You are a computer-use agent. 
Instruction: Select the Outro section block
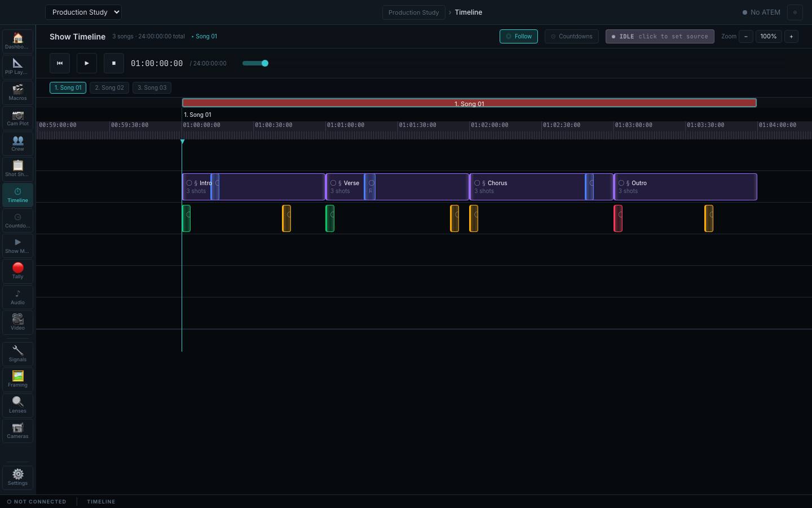click(x=686, y=187)
